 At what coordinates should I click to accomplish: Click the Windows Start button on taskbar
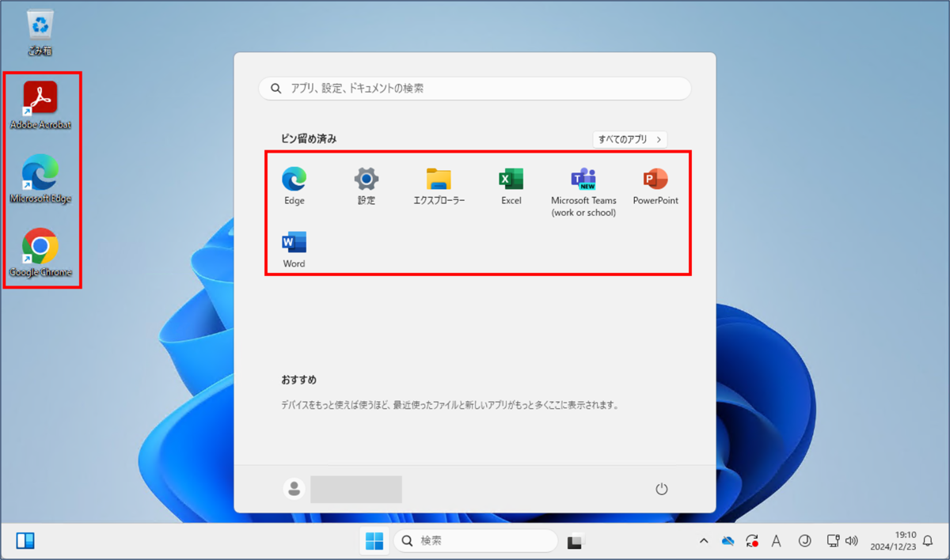pyautogui.click(x=374, y=541)
